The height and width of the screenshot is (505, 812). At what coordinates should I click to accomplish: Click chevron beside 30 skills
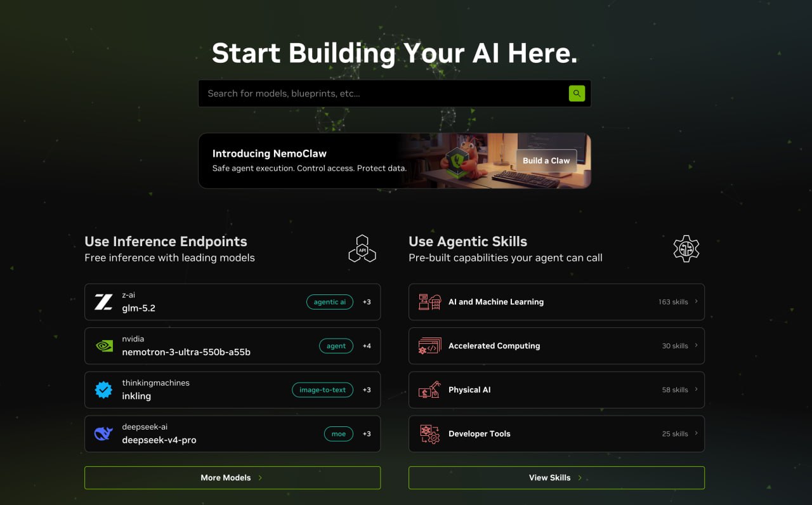[696, 345]
